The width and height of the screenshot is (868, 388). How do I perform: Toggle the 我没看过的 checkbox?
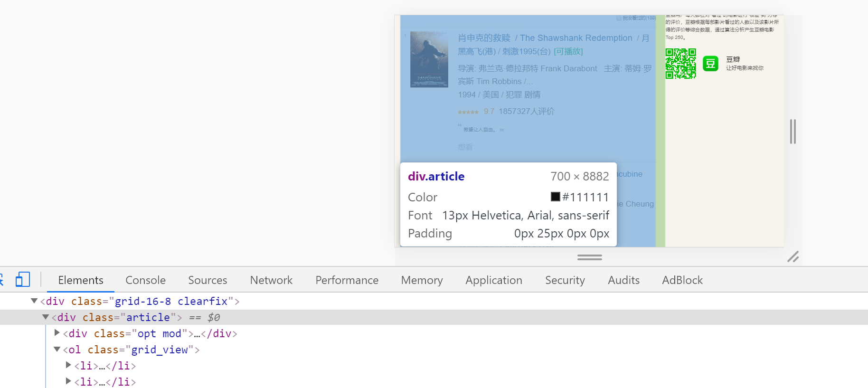click(x=619, y=18)
